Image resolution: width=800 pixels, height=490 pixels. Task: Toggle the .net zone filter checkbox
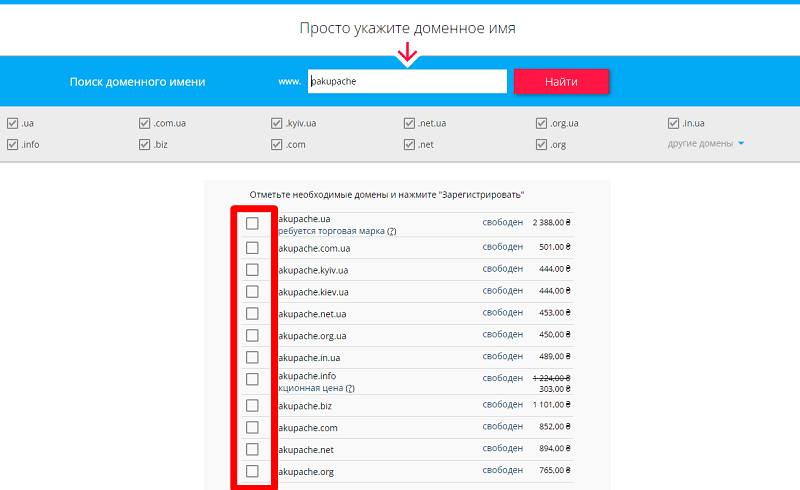409,144
